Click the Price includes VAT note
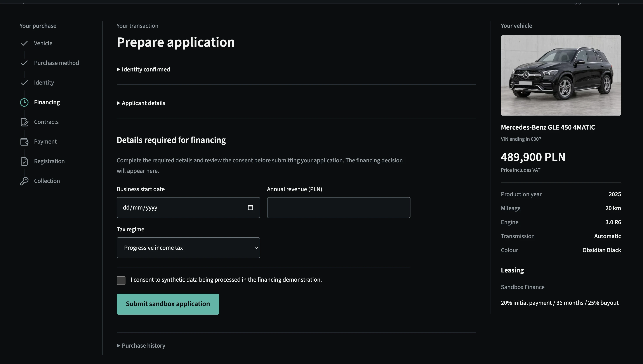Screen dimensions: 643x364 click(521, 170)
